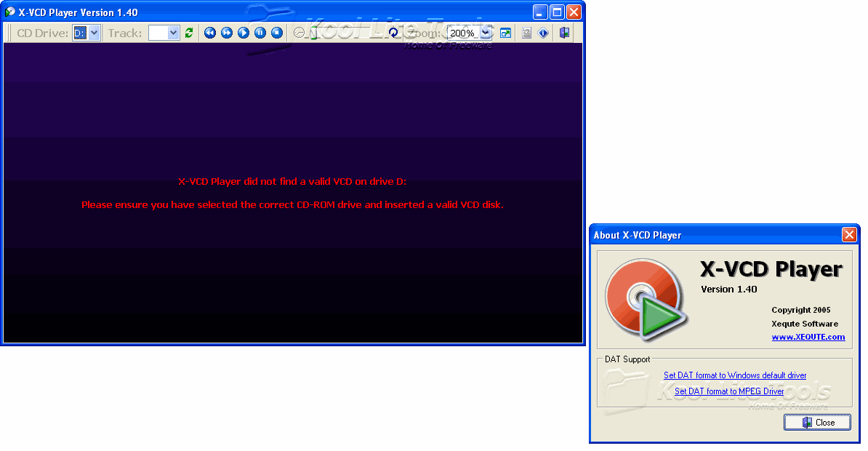Click the toolbar grip handle at left

pos(8,33)
